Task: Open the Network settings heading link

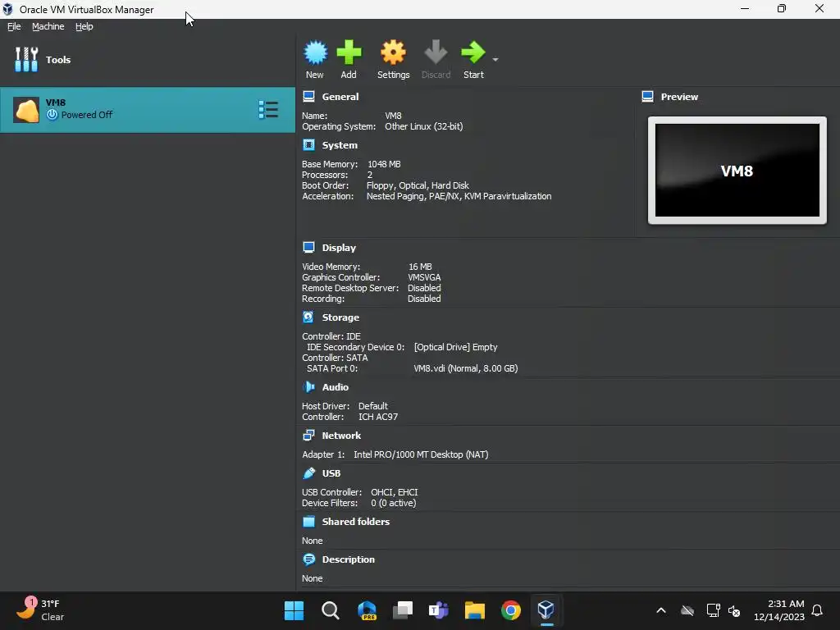Action: pyautogui.click(x=341, y=436)
